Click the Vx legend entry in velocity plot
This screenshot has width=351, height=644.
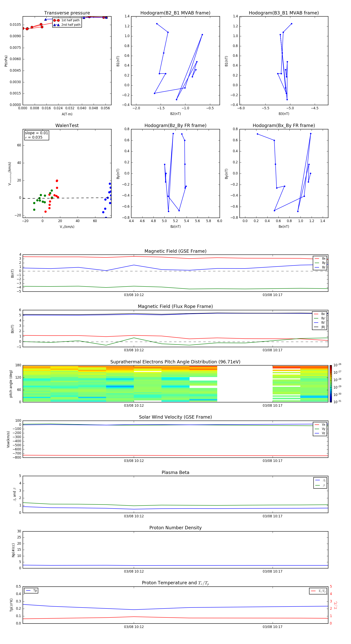coord(320,424)
